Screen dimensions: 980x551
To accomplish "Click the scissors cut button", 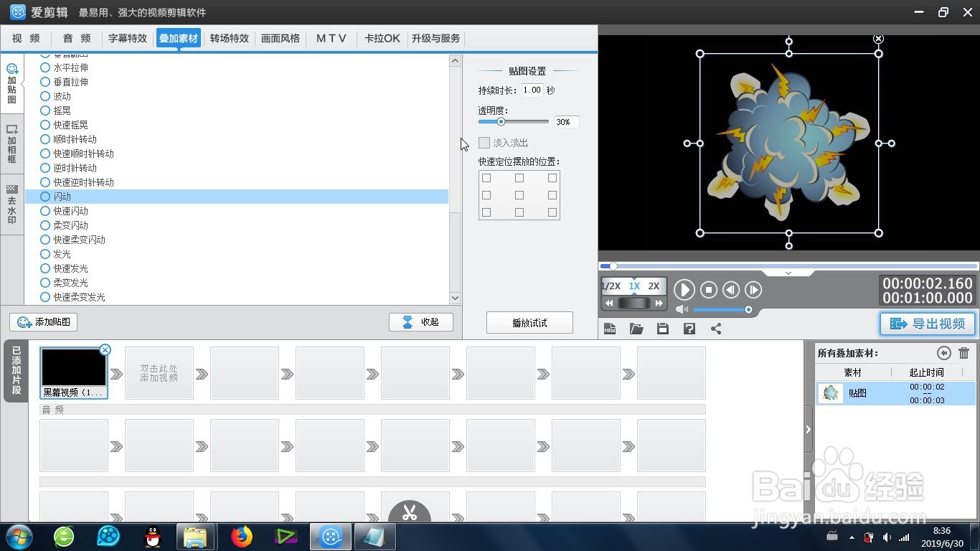I will [x=410, y=512].
